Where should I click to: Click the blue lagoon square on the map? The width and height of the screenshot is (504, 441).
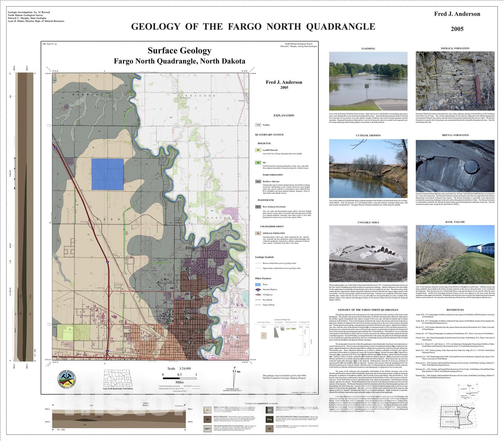(107, 175)
